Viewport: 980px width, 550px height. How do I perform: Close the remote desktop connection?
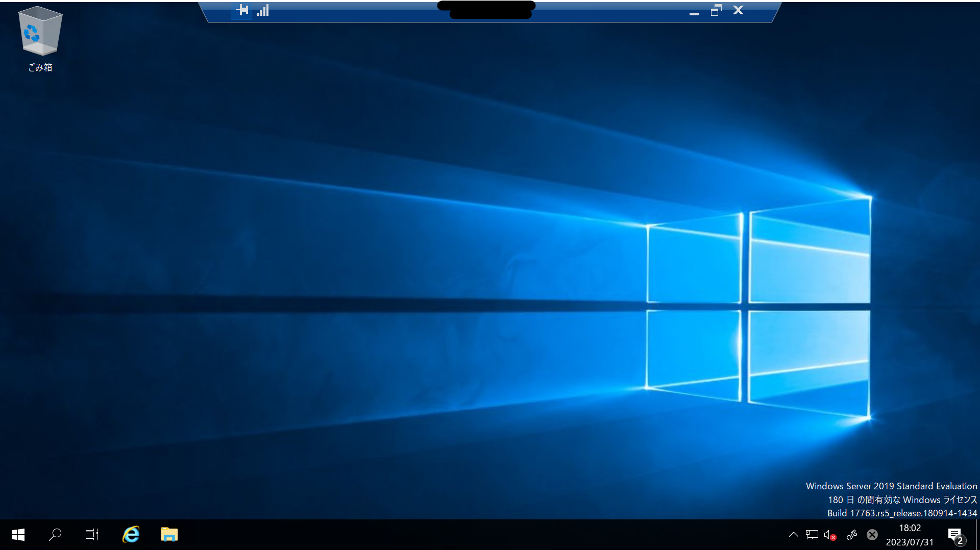point(738,10)
